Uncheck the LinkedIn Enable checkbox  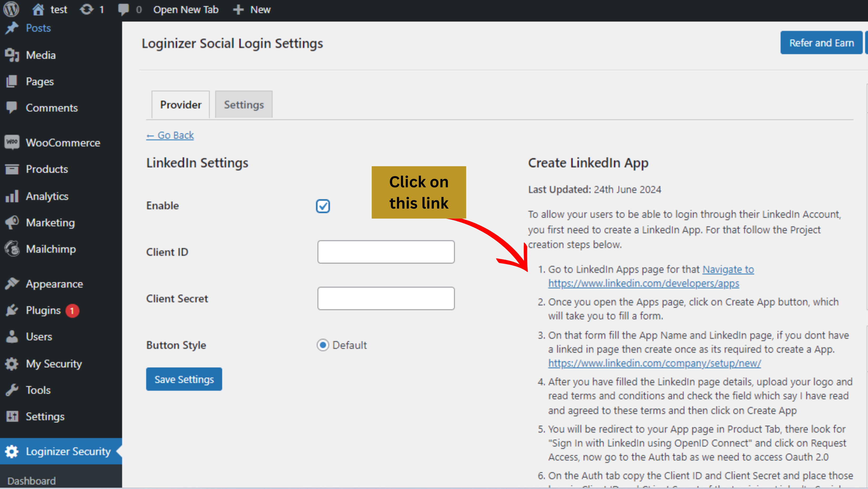click(x=322, y=206)
